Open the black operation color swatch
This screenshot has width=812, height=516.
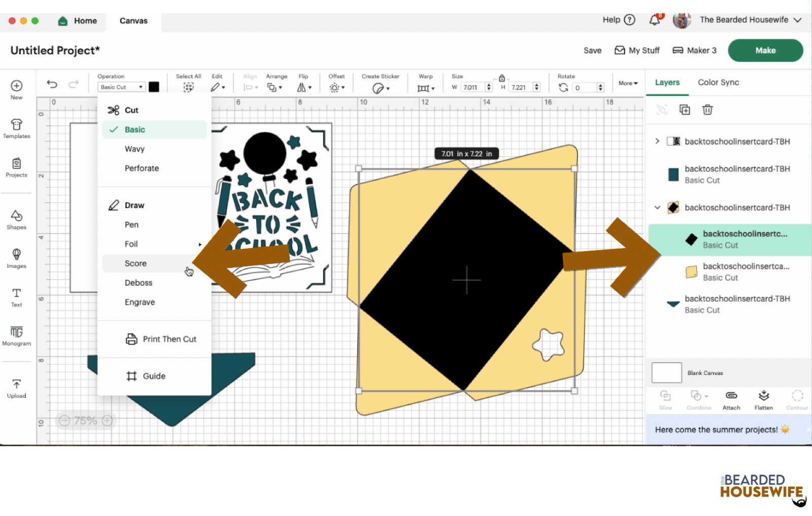pyautogui.click(x=154, y=87)
